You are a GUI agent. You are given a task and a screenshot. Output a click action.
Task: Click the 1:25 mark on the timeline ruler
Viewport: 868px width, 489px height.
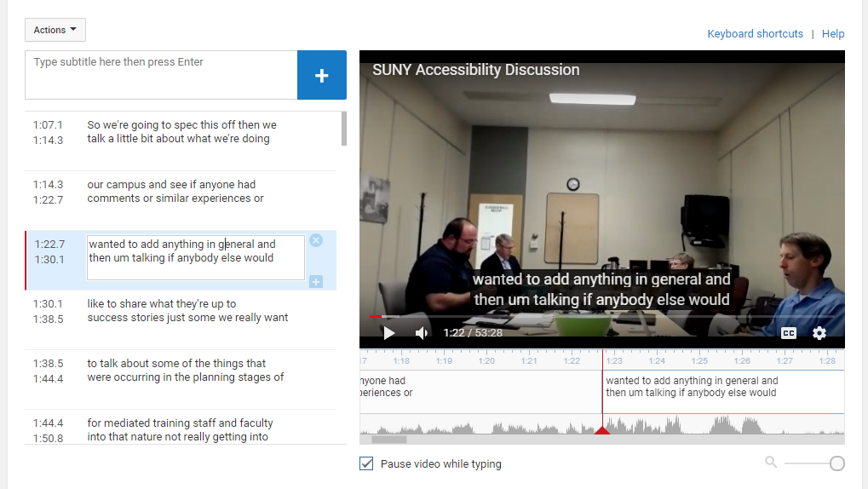pyautogui.click(x=699, y=361)
